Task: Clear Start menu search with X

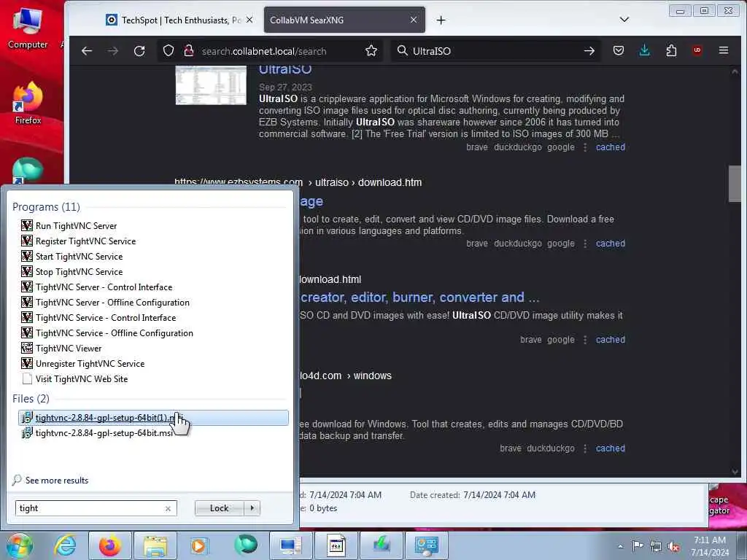Action: pyautogui.click(x=168, y=508)
